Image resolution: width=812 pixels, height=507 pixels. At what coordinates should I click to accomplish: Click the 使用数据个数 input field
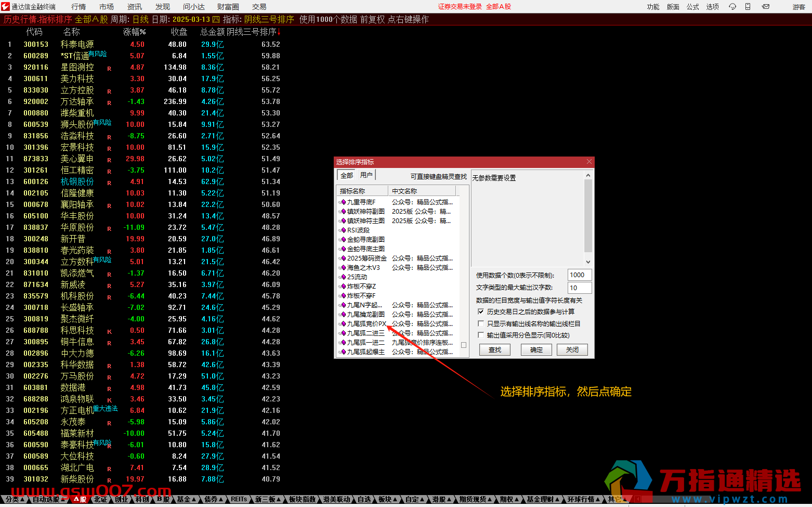(580, 275)
